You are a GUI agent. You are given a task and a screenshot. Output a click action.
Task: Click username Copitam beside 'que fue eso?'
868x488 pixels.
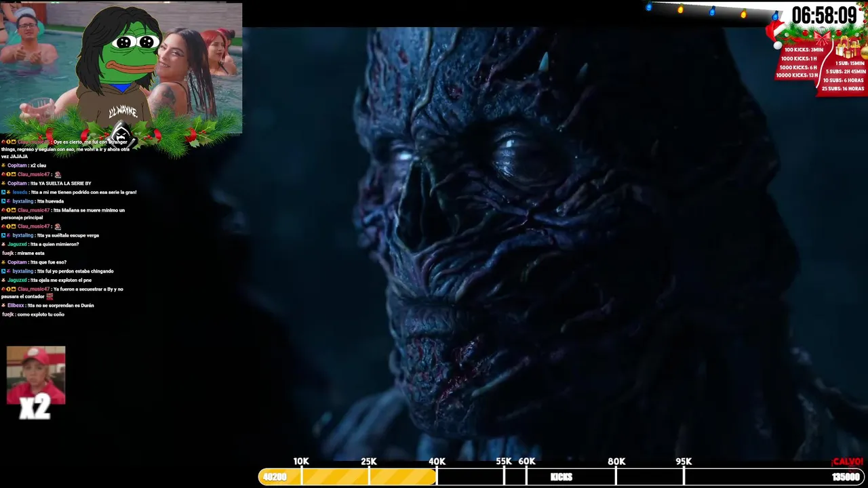click(17, 262)
